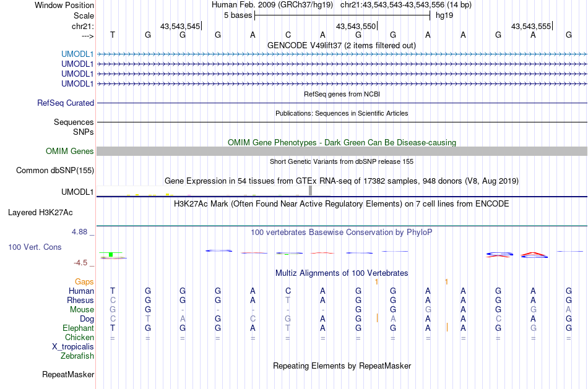Select the Elephant species label
The width and height of the screenshot is (588, 389).
click(x=78, y=328)
